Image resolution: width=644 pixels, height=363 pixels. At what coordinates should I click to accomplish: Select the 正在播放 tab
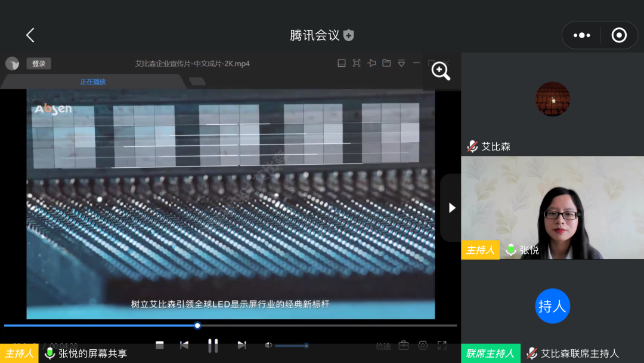click(x=93, y=82)
